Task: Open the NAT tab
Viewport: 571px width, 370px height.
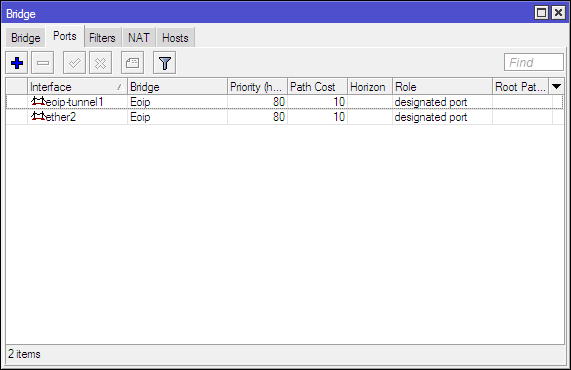Action: 139,38
